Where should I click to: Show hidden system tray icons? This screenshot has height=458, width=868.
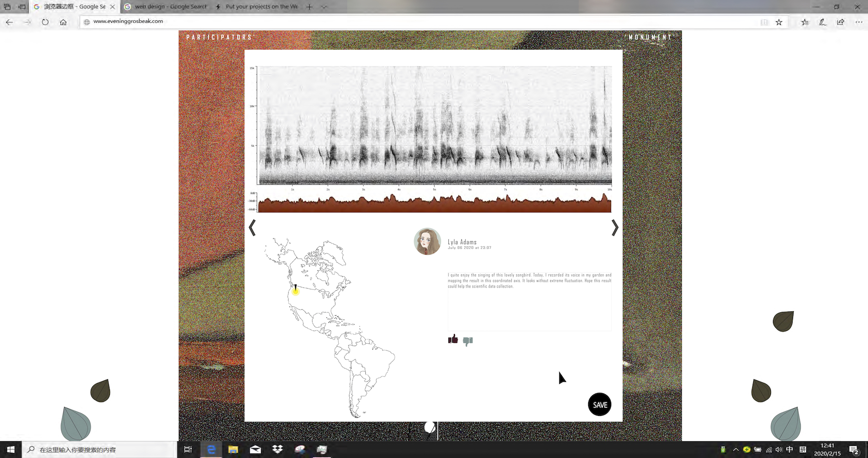point(736,449)
